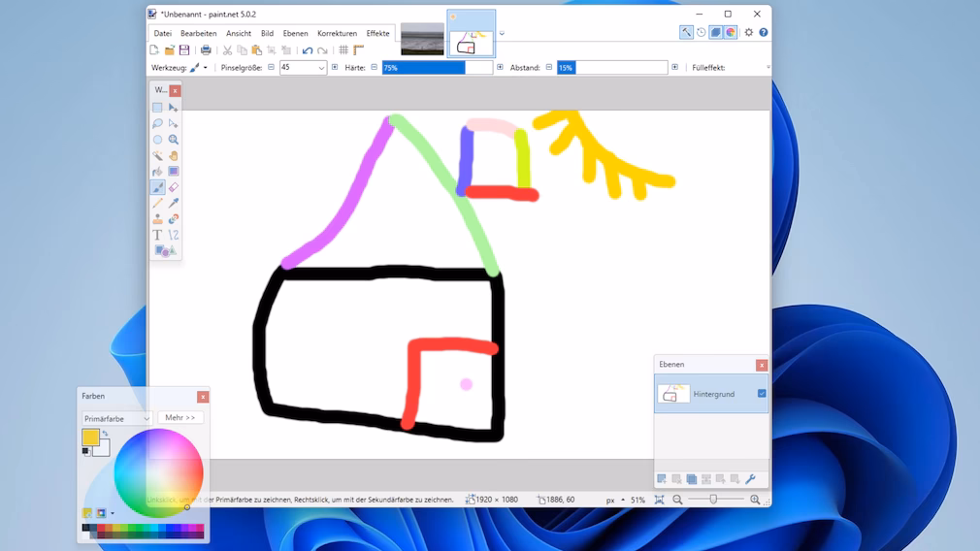Select the Ellipse Select tool

click(157, 140)
